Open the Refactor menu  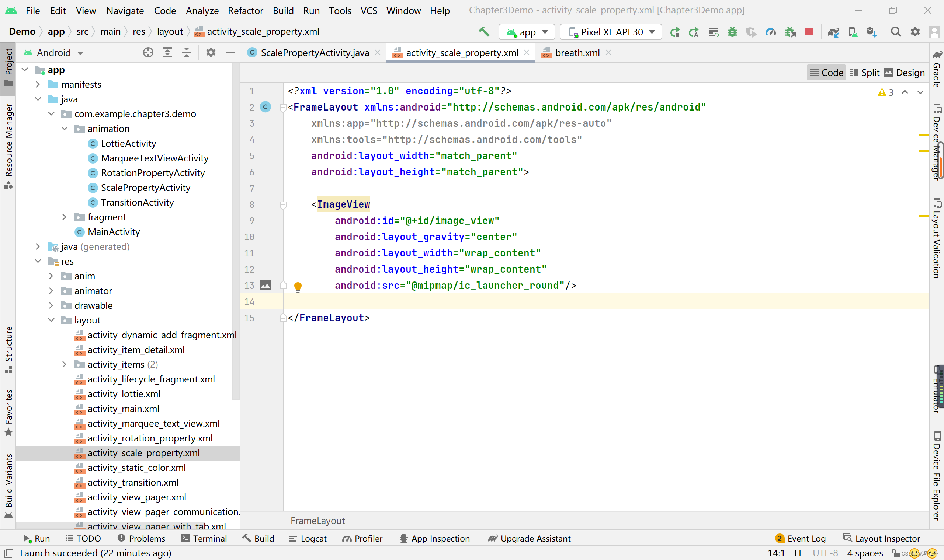point(245,11)
